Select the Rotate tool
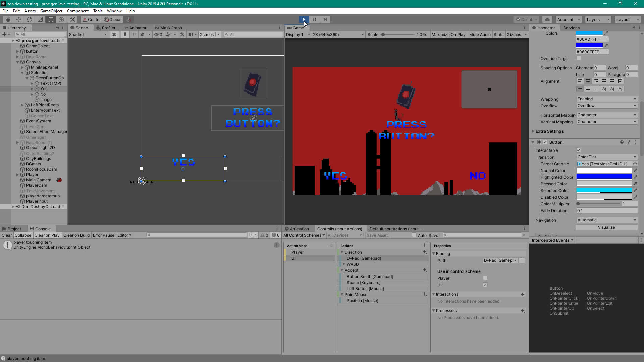 click(29, 19)
